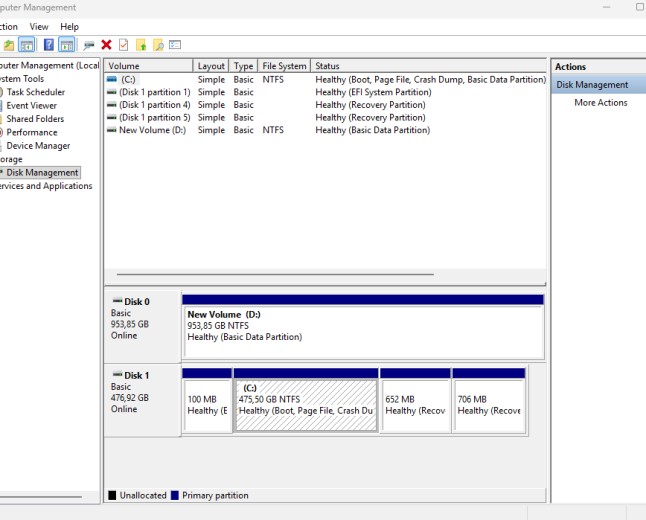This screenshot has height=520, width=646.
Task: Open the Help menu
Action: 69,27
